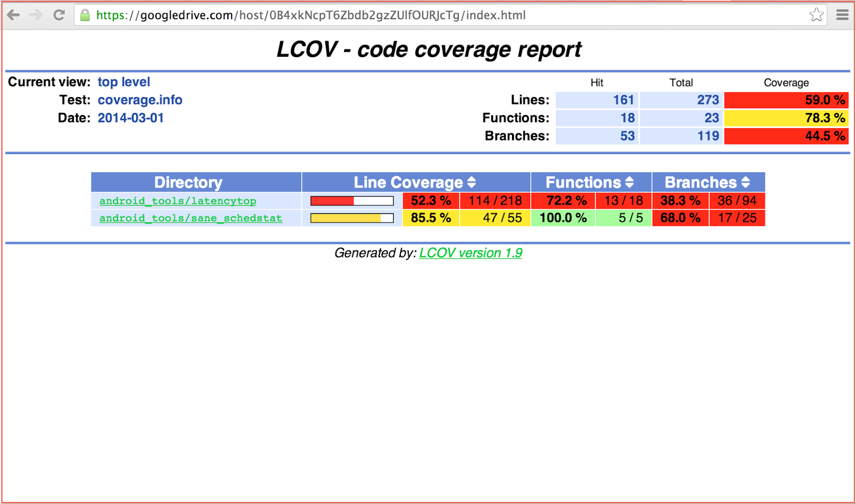The height and width of the screenshot is (504, 856).
Task: Click the Directory column header
Action: [188, 182]
